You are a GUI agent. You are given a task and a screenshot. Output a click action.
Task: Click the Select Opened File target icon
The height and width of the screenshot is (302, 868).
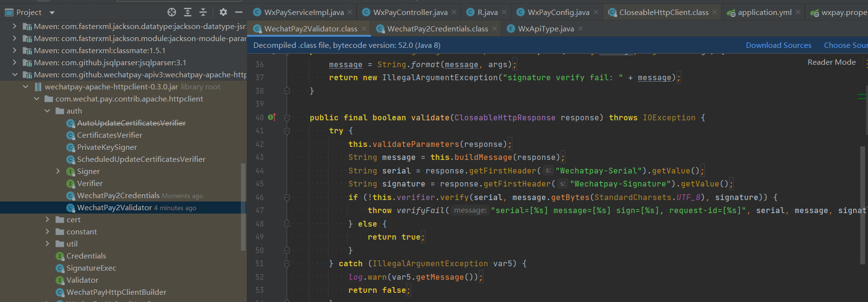click(172, 12)
